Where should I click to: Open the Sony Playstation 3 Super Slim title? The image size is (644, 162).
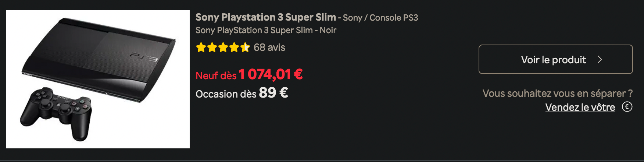[x=265, y=17]
